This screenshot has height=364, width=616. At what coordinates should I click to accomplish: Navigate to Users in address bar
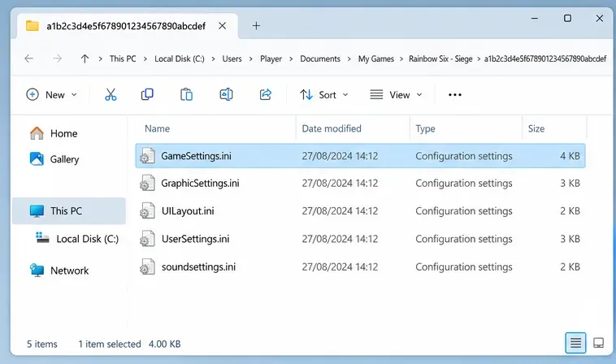pos(232,58)
